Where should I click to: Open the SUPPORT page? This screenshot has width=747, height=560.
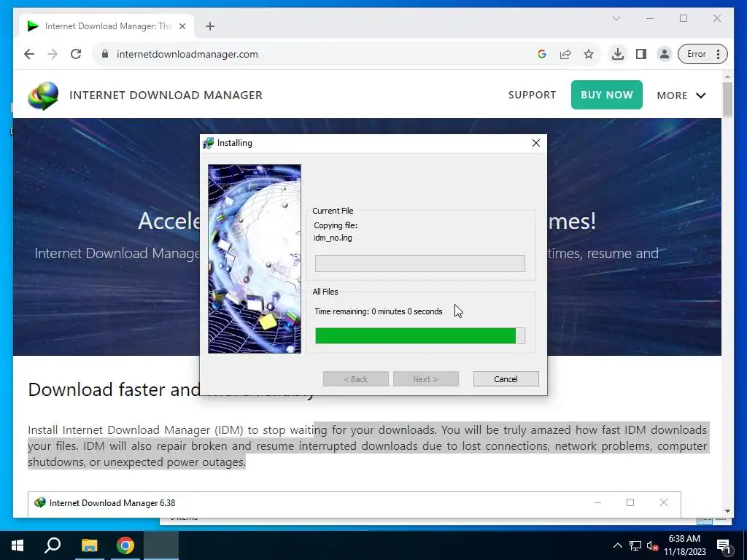(x=532, y=95)
